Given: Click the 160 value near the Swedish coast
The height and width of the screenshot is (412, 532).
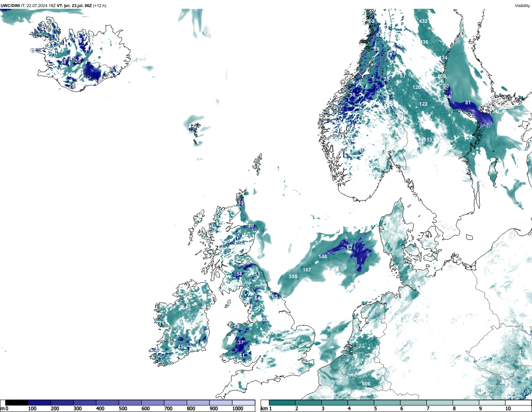Looking at the screenshot, I should pyautogui.click(x=441, y=76).
